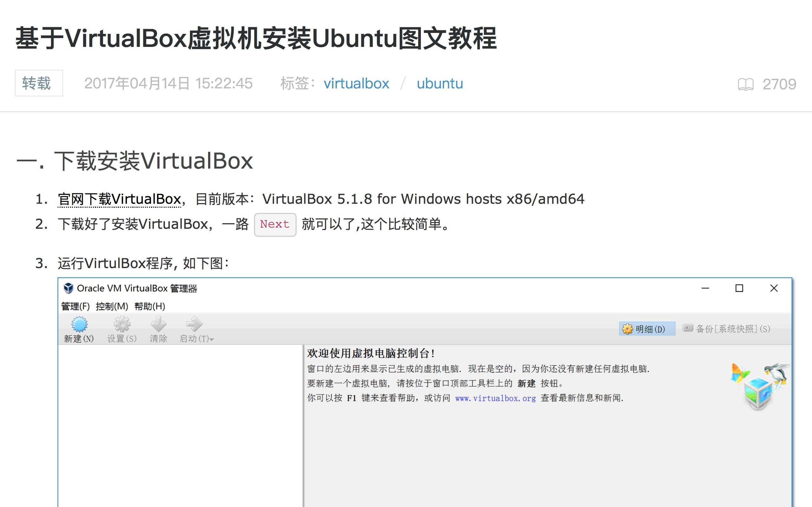The image size is (812, 507).
Task: Expand the Start (启动) dropdown arrow
Action: 212,340
